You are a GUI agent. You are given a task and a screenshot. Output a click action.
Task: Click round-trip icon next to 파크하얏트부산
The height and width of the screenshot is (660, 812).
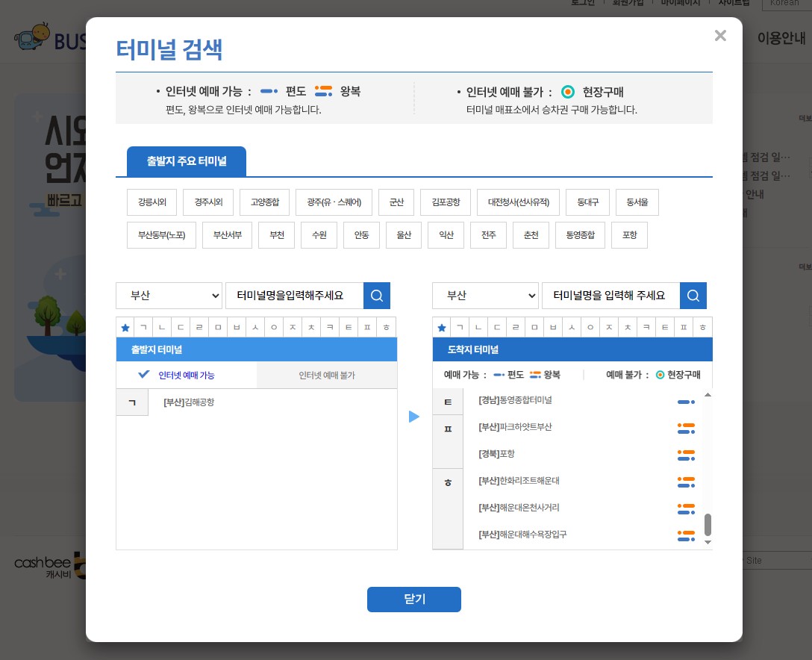686,428
